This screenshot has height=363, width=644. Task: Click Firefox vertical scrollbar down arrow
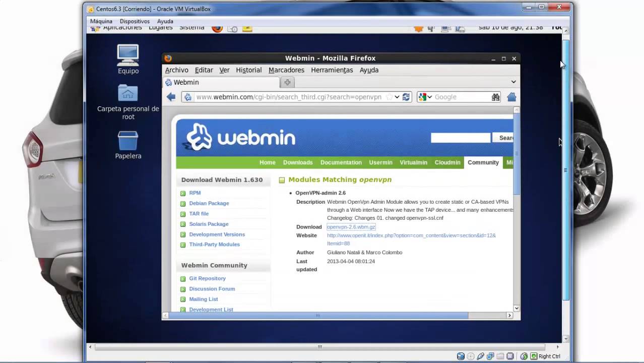coord(517,308)
